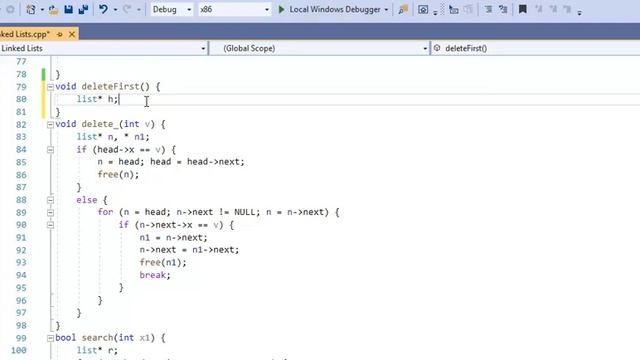The height and width of the screenshot is (360, 640).
Task: Click 'list* r;' on line 100
Action: pyautogui.click(x=97, y=350)
